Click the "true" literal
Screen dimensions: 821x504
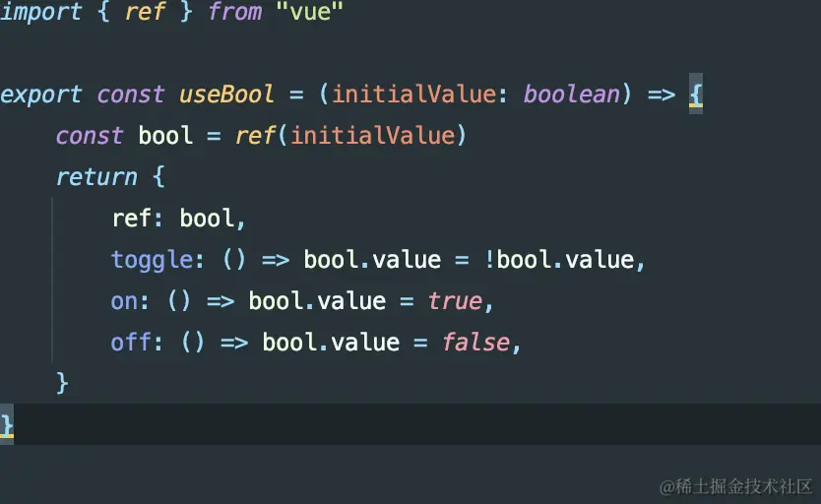455,301
